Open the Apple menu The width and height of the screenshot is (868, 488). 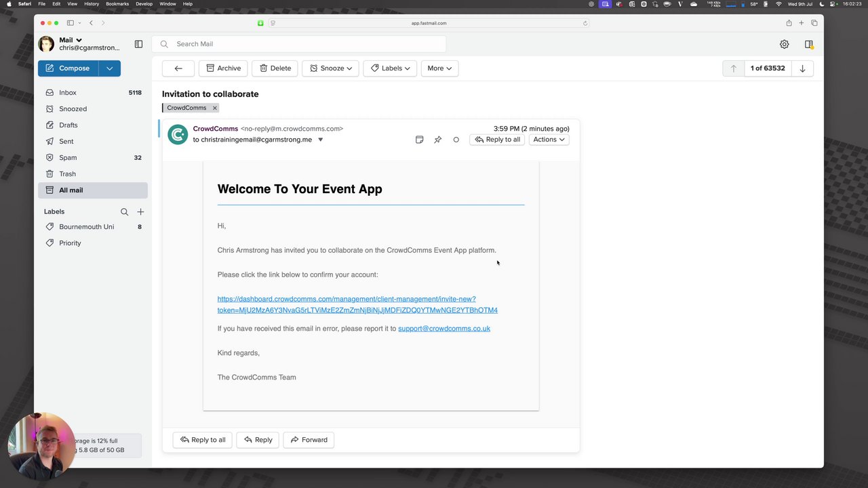point(9,4)
